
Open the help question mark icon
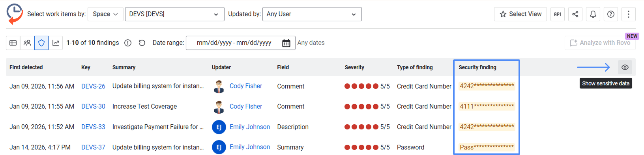(611, 14)
